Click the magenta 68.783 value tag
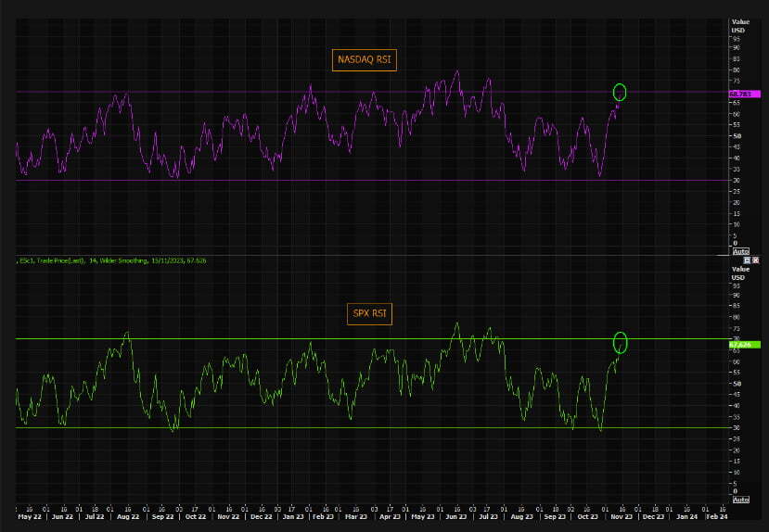The height and width of the screenshot is (532, 769). [x=745, y=94]
